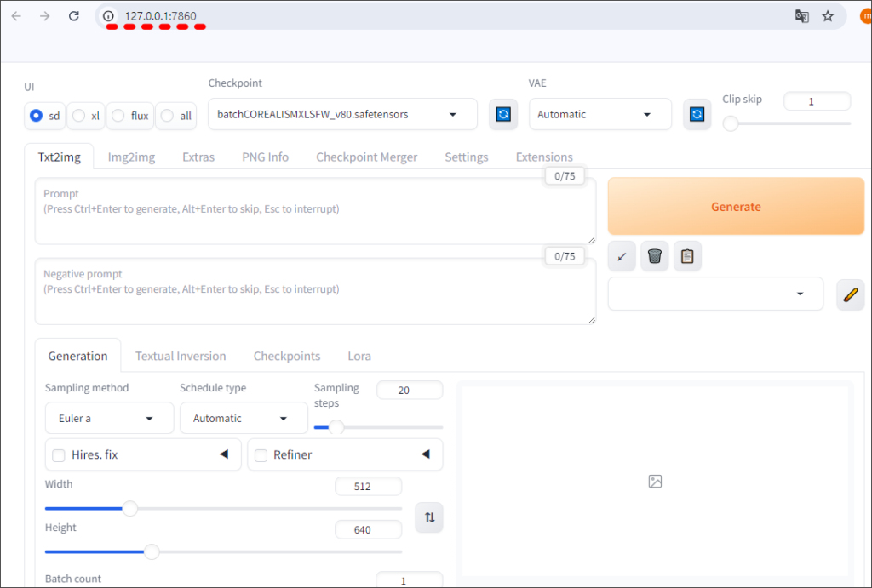This screenshot has height=588, width=872.
Task: Switch to the Img2img tab
Action: click(131, 157)
